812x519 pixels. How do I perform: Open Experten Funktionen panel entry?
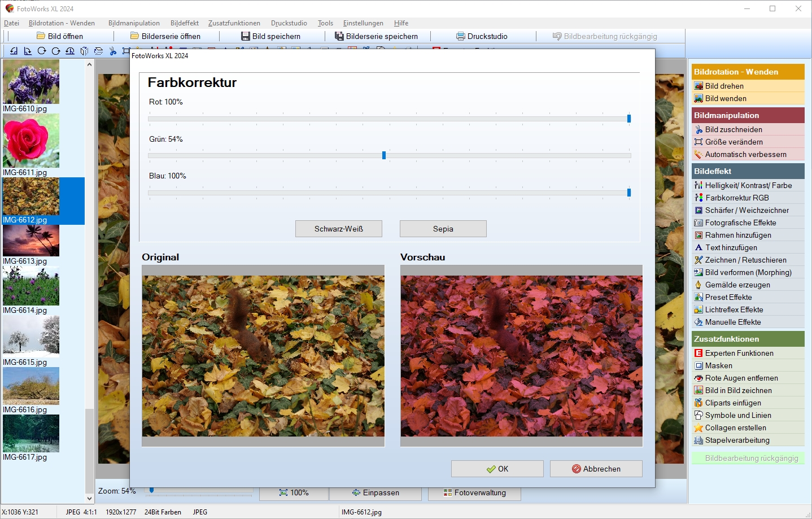click(739, 353)
